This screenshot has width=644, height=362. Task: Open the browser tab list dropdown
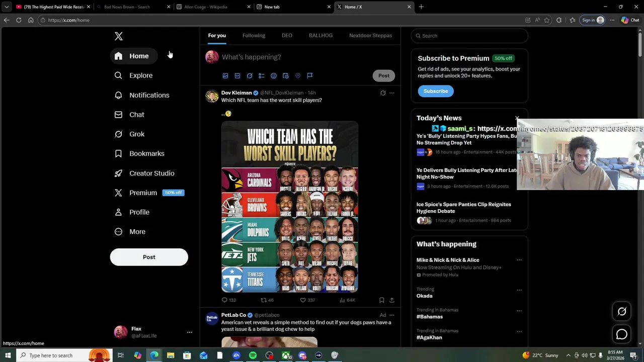pos(7,7)
